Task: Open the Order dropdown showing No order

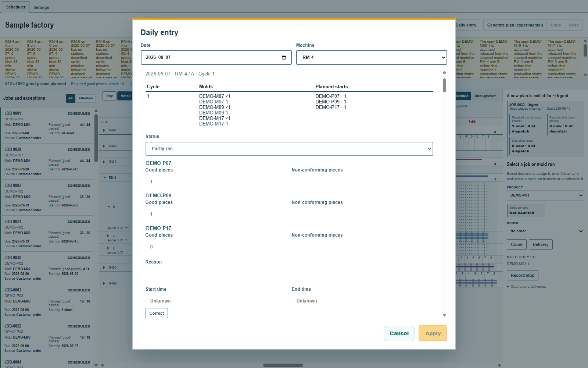Action: click(545, 231)
